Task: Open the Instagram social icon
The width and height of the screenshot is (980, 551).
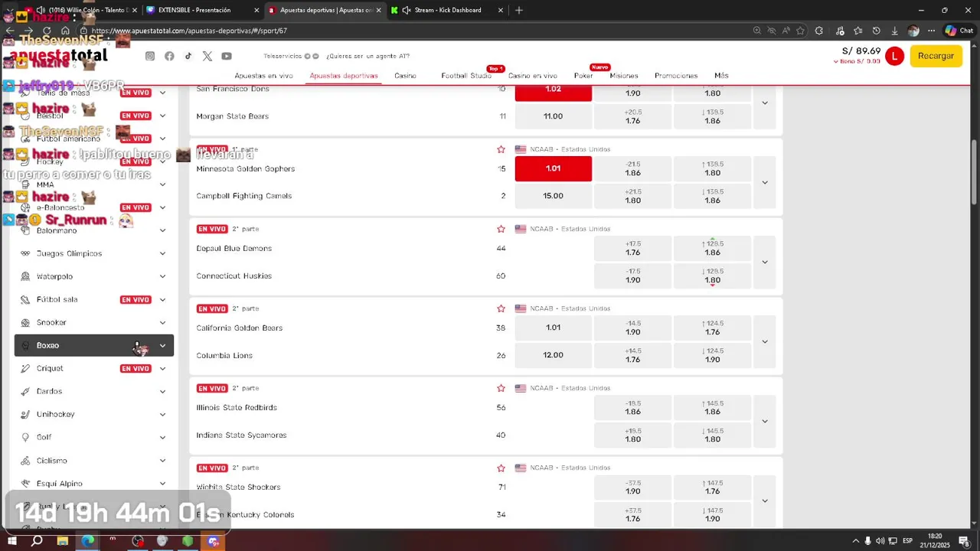Action: (150, 56)
